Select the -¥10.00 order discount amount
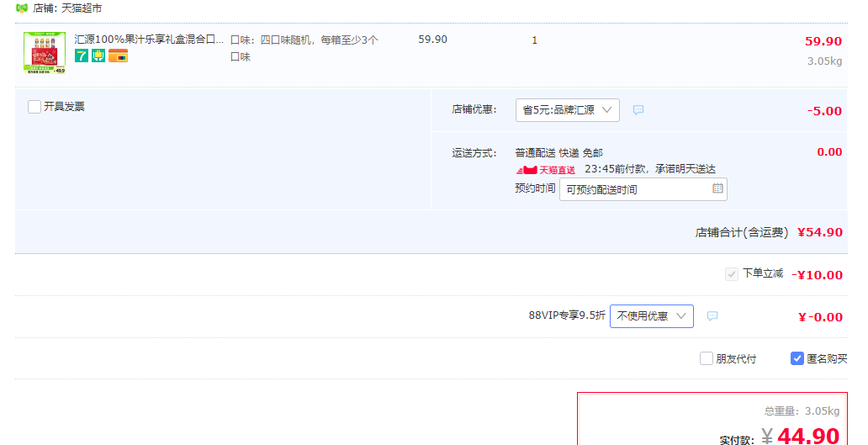Screen dimensions: 868x445 coord(817,274)
